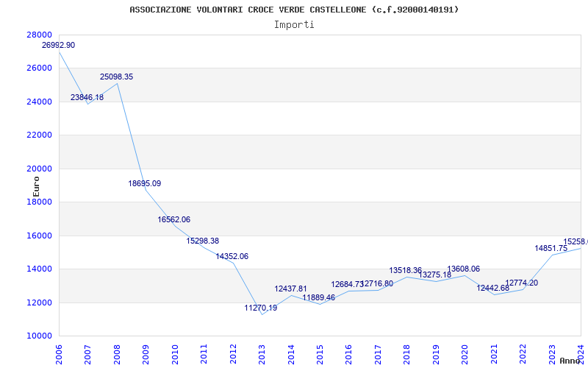The width and height of the screenshot is (588, 368).
Task: Click the y-axis tick 22000
Action: click(40, 135)
